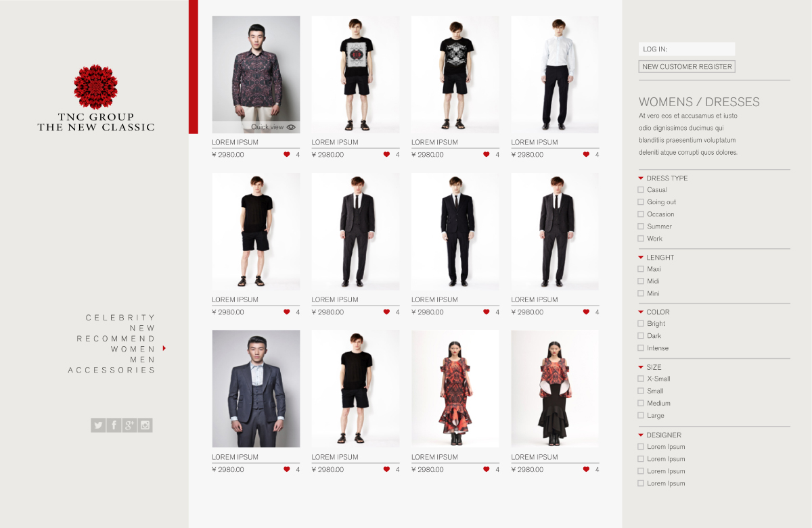Check the Small size box
This screenshot has width=812, height=528.
[641, 391]
